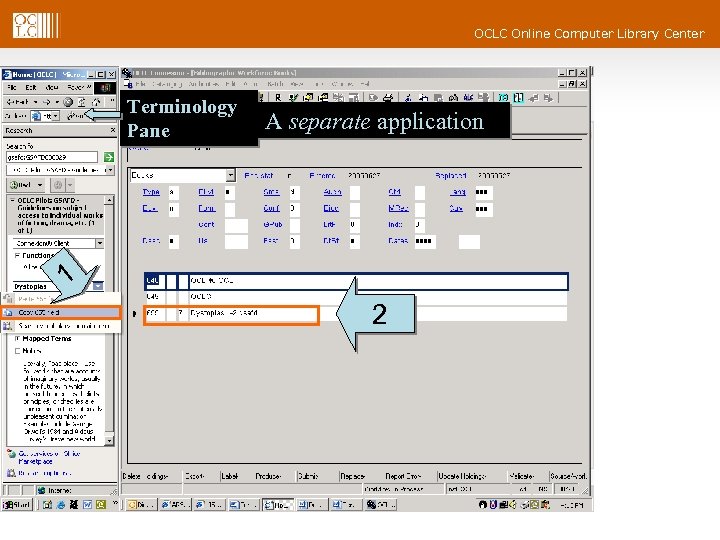Open the Connexion Client dropdown in Research pane
The height and width of the screenshot is (540, 720).
point(100,243)
